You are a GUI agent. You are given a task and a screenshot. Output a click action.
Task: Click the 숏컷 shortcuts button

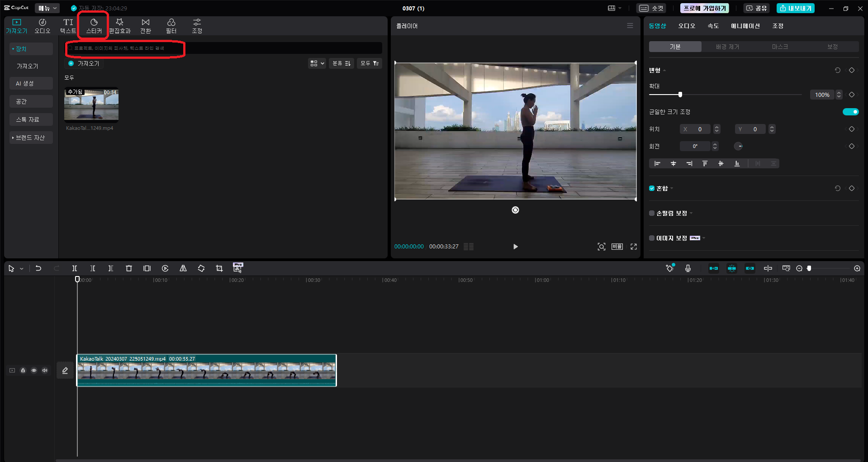(x=651, y=8)
